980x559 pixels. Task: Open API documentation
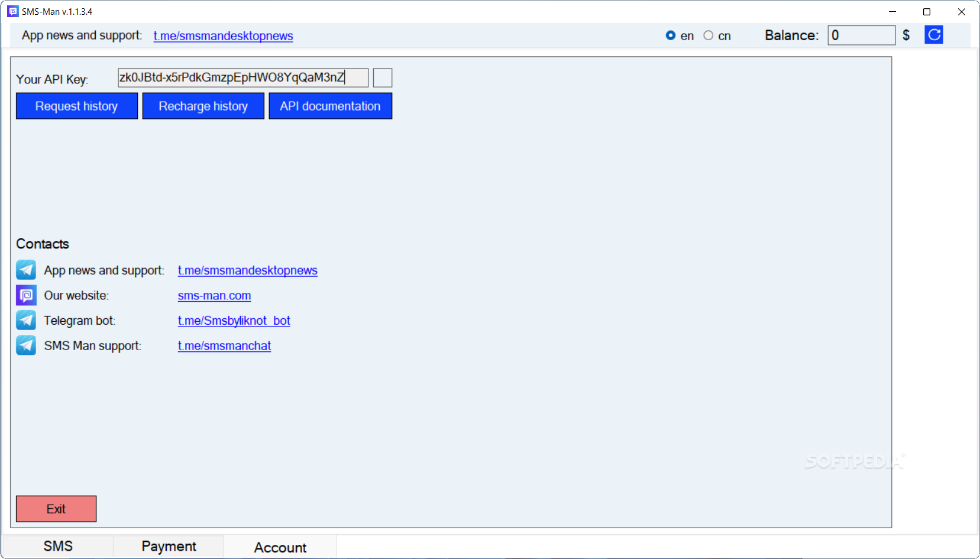tap(331, 106)
